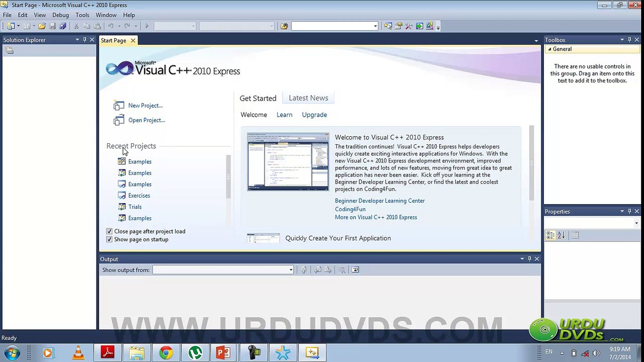Click the Redo toolbar icon
This screenshot has width=644, height=362.
pyautogui.click(x=127, y=26)
